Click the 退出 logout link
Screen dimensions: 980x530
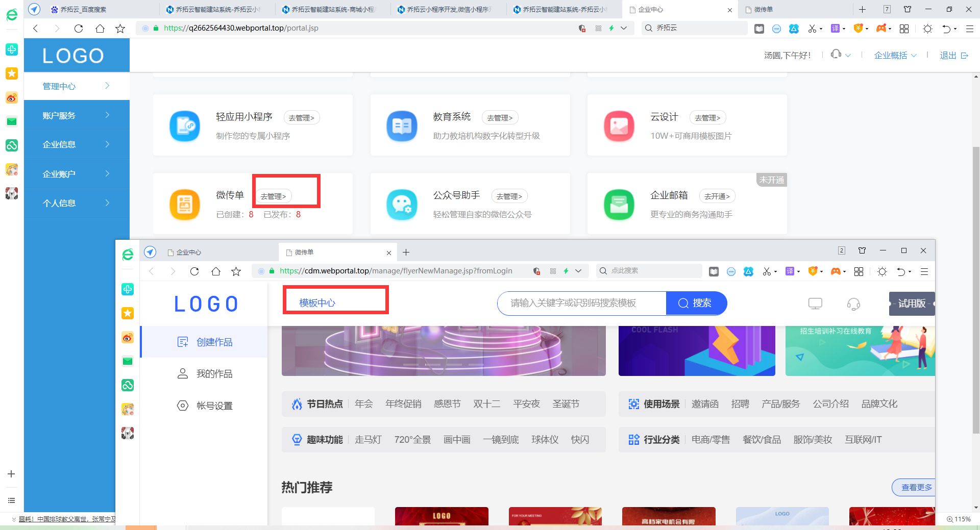pos(953,55)
